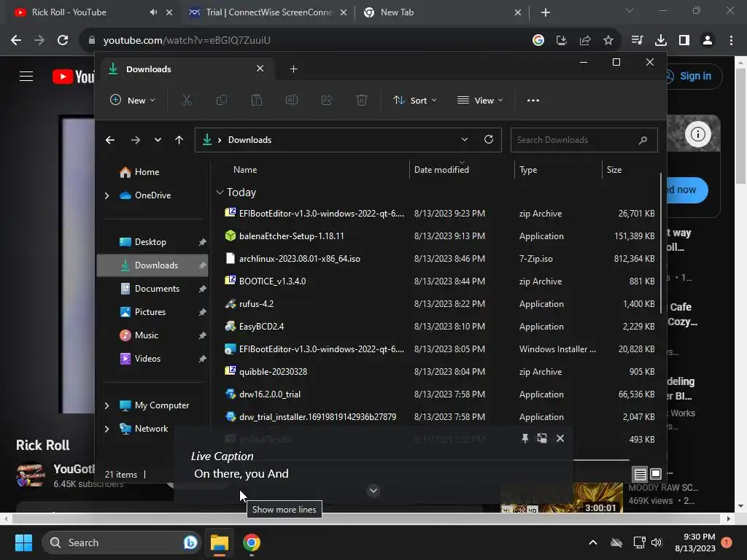Expand the Network tree node
Image resolution: width=747 pixels, height=560 pixels.
[107, 429]
